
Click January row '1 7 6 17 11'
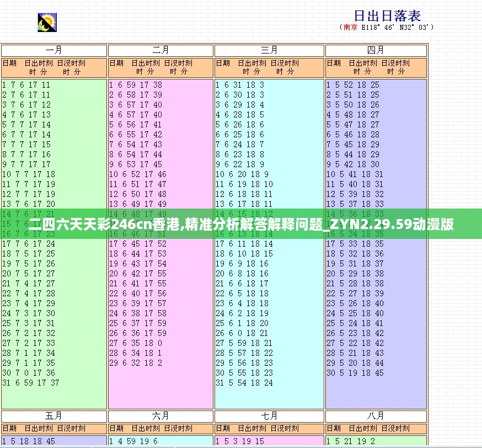[26, 85]
